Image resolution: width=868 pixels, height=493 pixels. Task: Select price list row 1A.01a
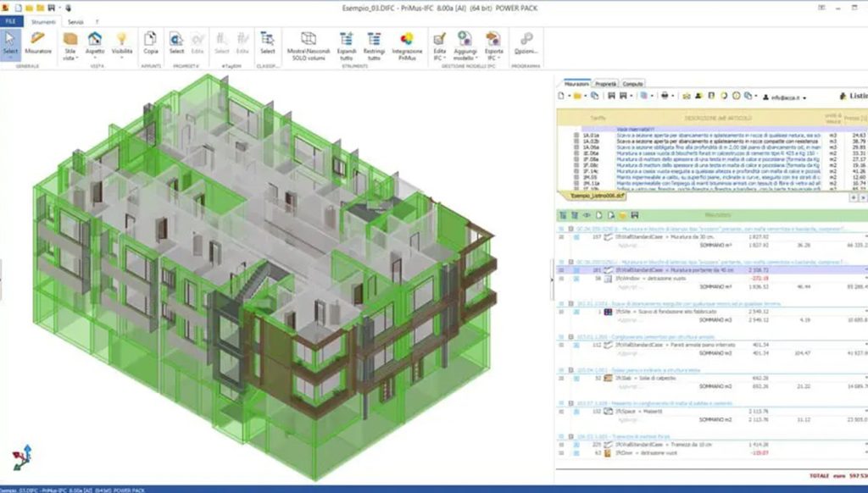click(x=711, y=135)
